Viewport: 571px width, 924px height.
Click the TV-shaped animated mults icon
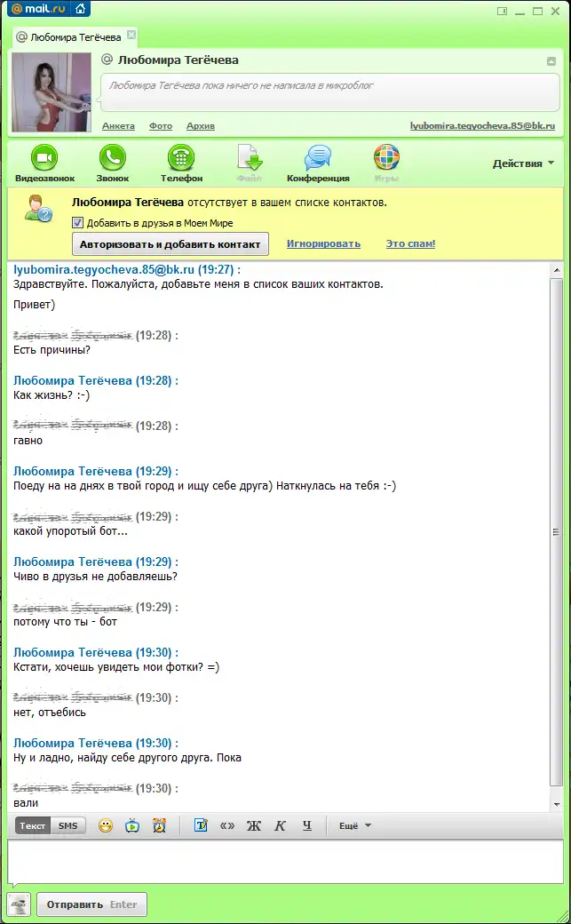(132, 825)
